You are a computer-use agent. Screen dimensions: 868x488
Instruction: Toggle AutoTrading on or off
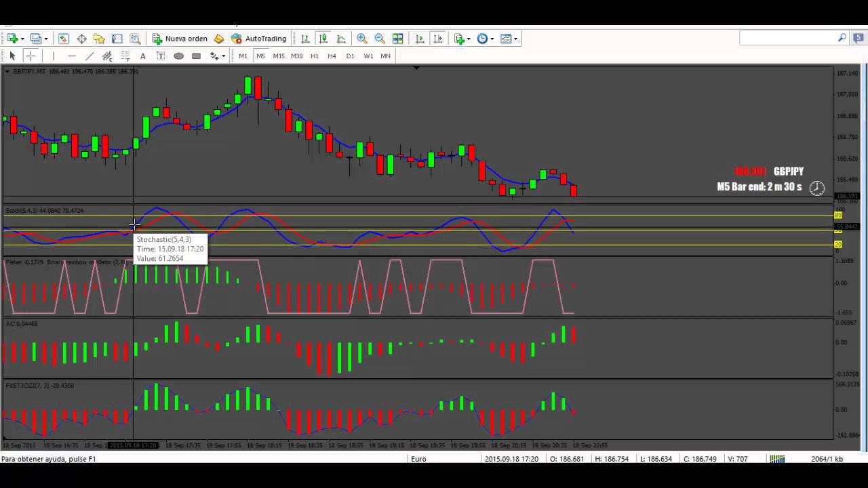[x=259, y=39]
